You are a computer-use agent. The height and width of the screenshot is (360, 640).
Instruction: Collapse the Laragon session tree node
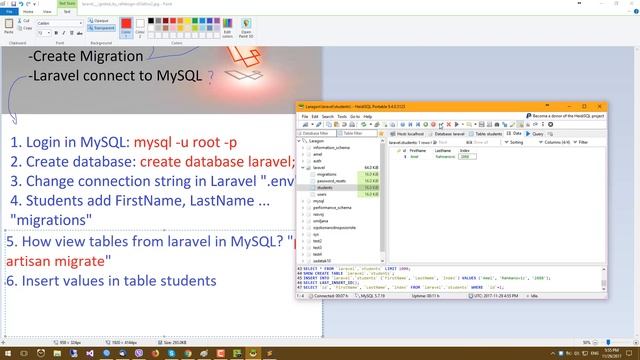pos(299,141)
